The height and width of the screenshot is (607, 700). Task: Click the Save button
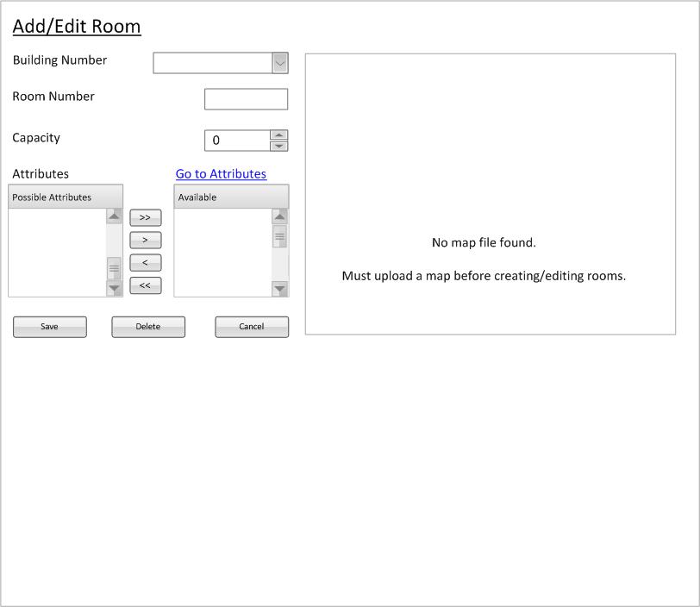coord(50,327)
